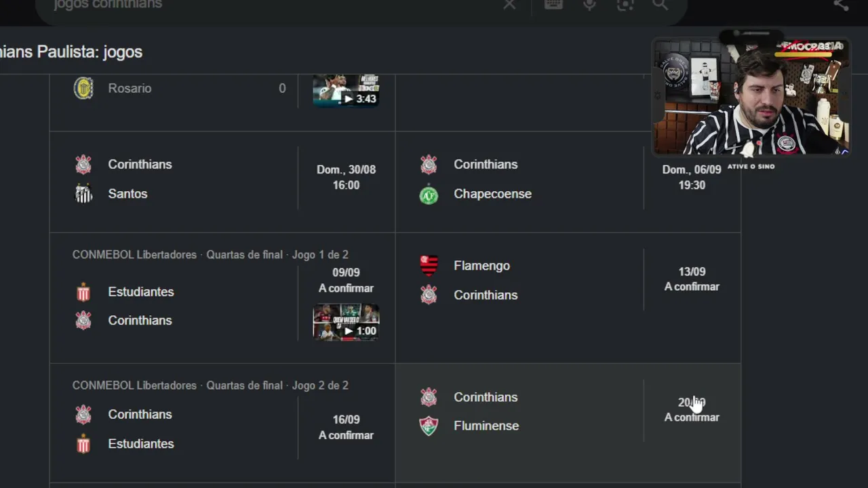Open image search with the camera lens icon
This screenshot has height=488, width=868.
pos(625,5)
